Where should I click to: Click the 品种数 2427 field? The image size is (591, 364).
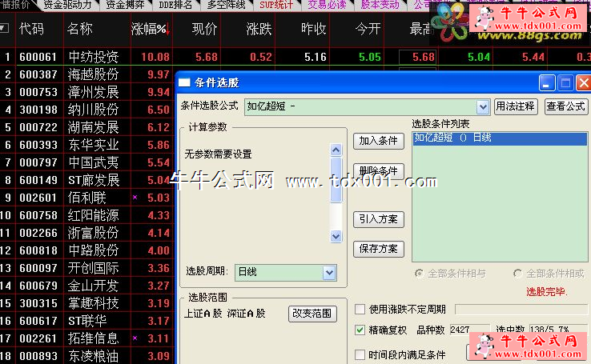coord(469,330)
